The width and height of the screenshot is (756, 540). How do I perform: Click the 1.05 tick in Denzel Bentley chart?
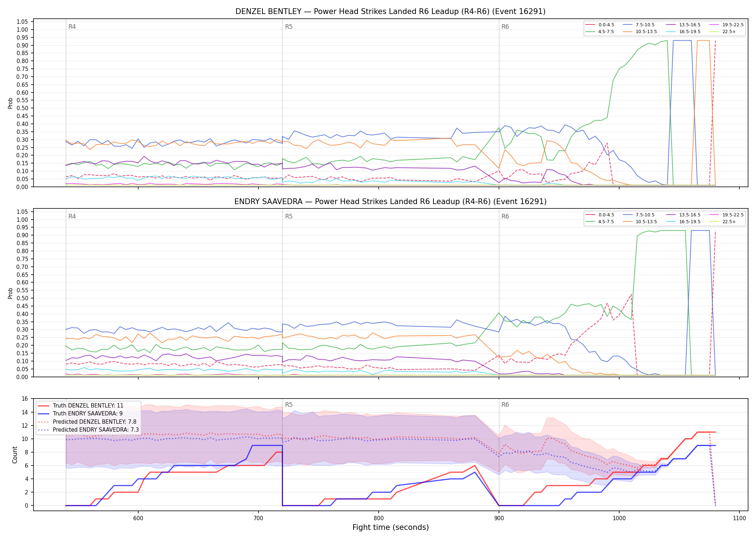22,22
